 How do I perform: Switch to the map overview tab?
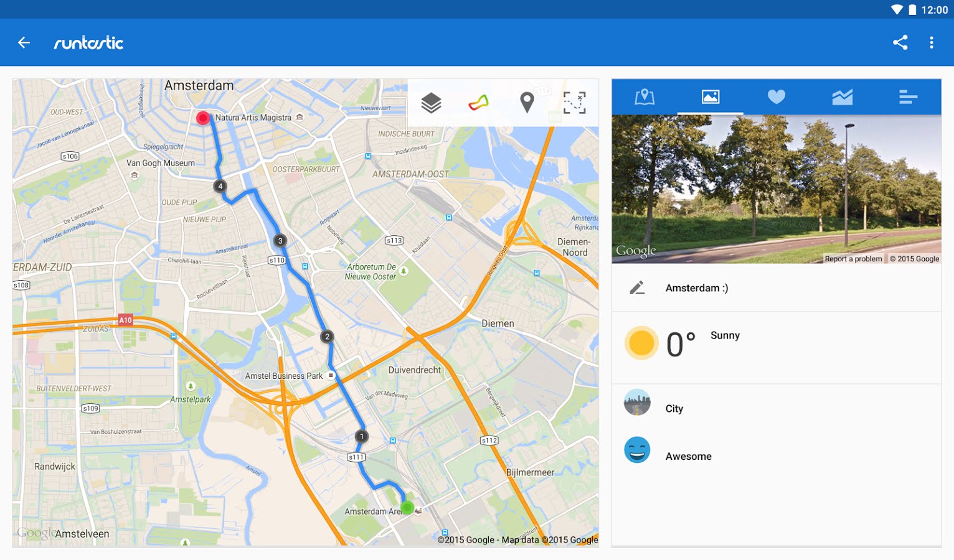645,96
